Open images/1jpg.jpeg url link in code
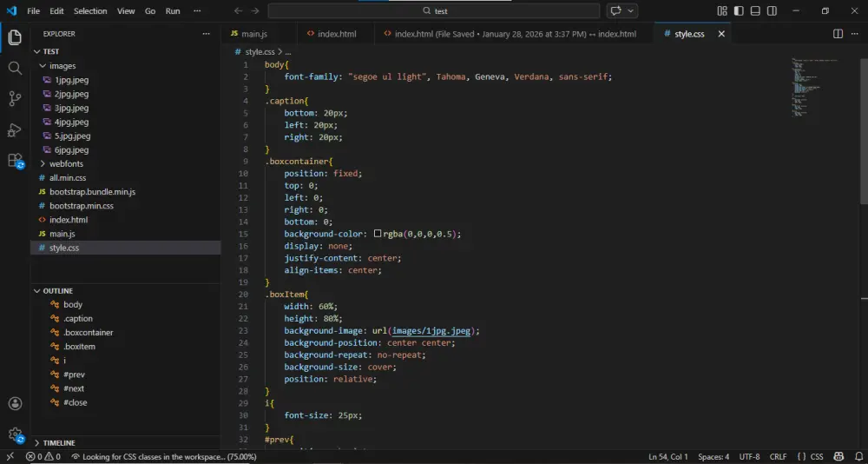Viewport: 868px width, 464px height. [431, 331]
